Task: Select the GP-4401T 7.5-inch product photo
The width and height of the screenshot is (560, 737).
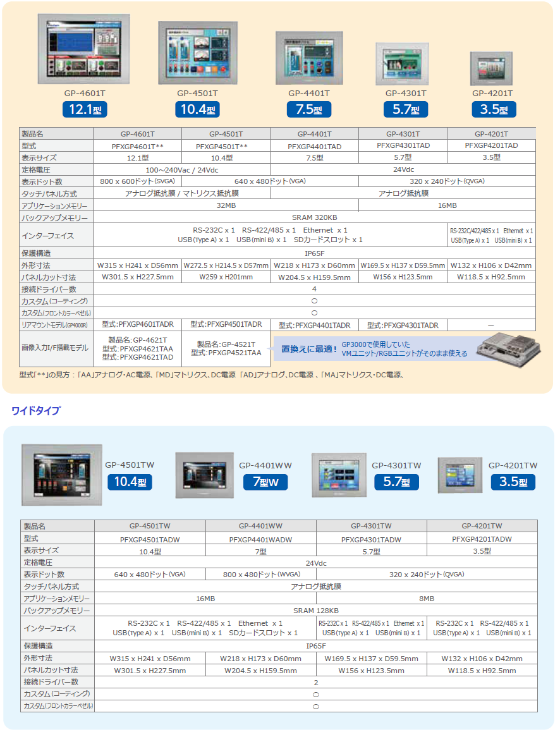Action: click(308, 58)
